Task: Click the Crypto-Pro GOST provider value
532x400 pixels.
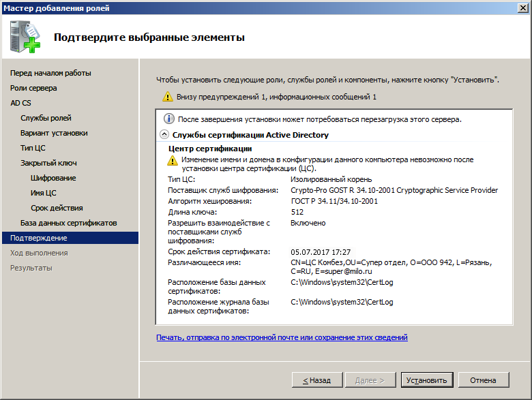Action: point(394,190)
